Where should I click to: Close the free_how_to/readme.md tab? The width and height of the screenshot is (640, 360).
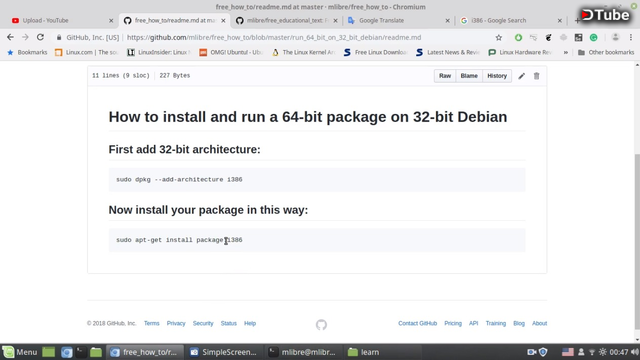point(223,20)
